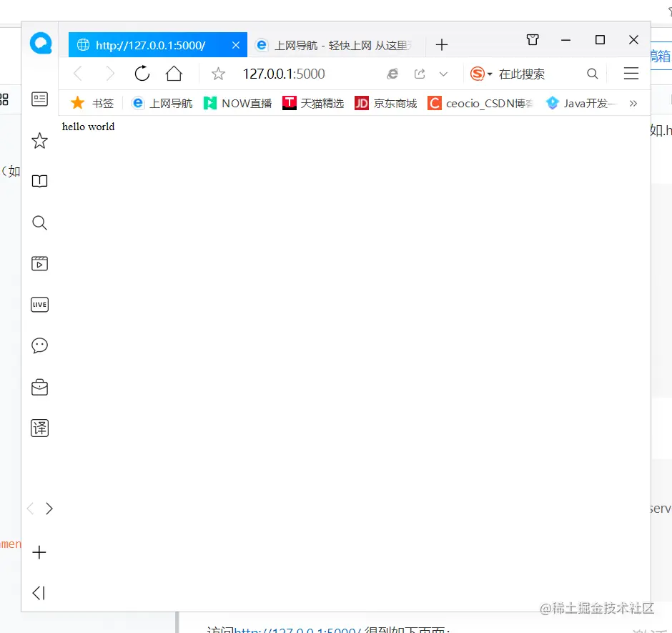Open the favorites star in sidebar
Screen dimensions: 672x633
point(39,141)
